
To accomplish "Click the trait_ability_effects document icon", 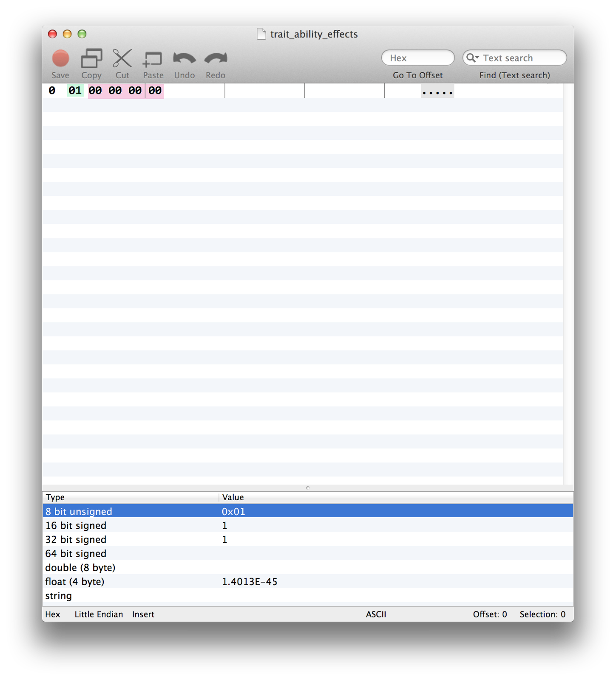I will (x=261, y=34).
